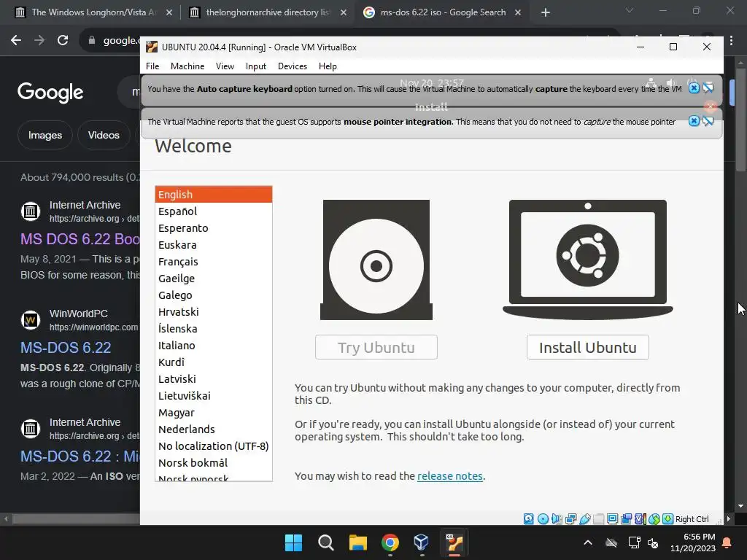This screenshot has height=560, width=747.
Task: Open the Machine menu in VirtualBox
Action: [187, 66]
